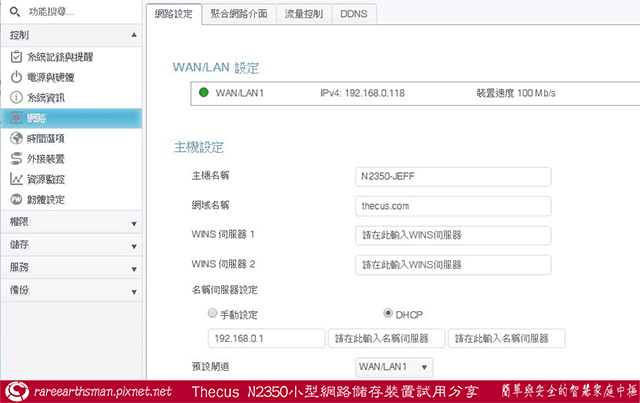Screen dimensions: 640x403
Task: Open the system information icon
Action: pos(16,97)
